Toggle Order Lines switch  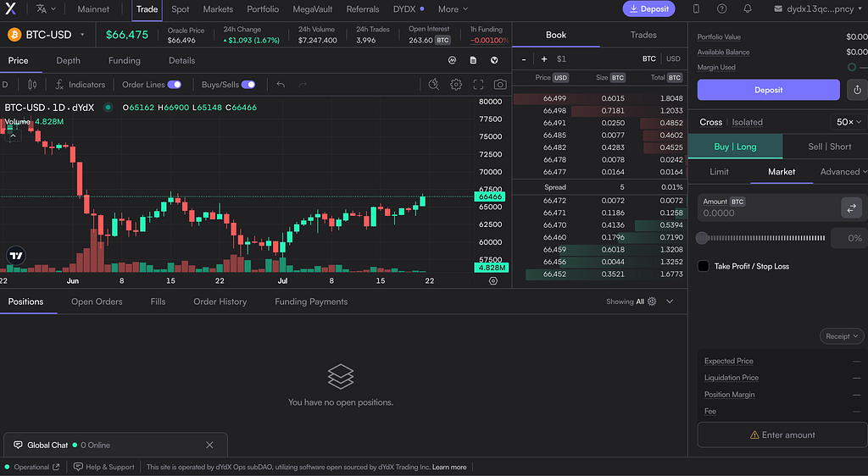(175, 85)
